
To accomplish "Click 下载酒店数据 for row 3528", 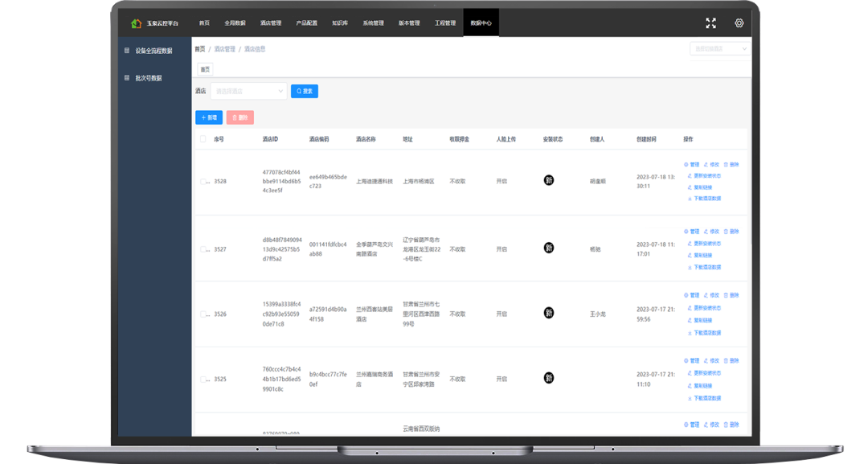I will [x=704, y=198].
